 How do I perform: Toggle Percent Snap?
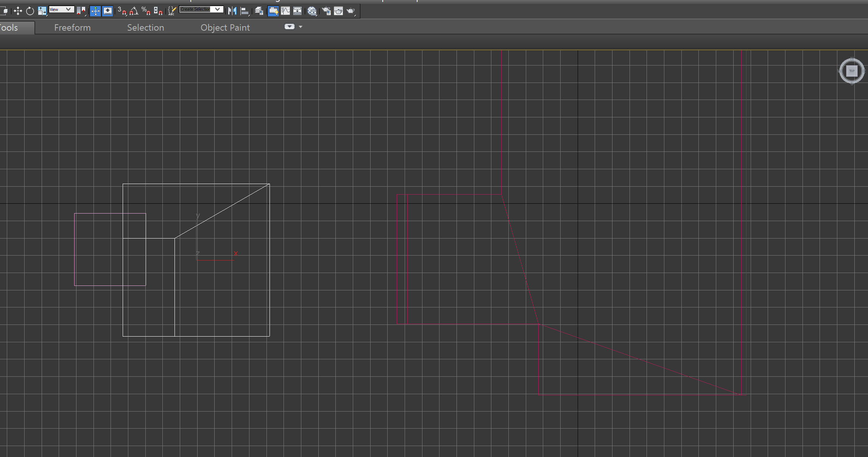[146, 11]
